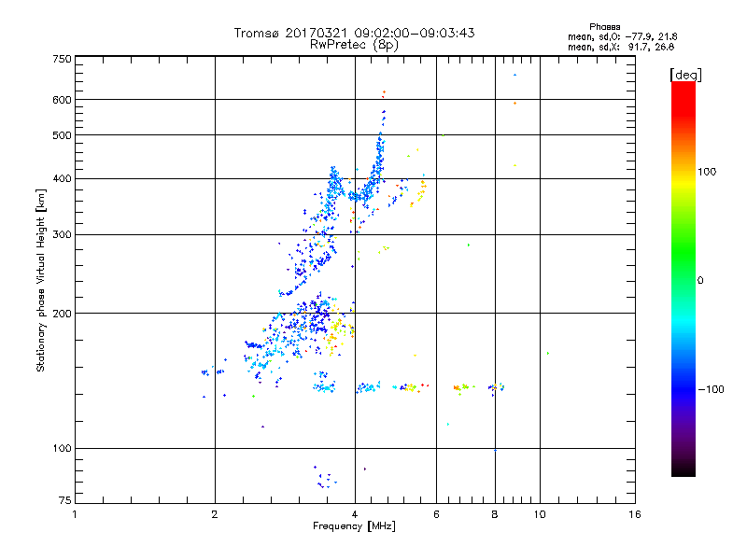The width and height of the screenshot is (747, 560).
Task: Click the 'mean, sd,X: 91.7, 26.8' line
Action: tap(621, 47)
